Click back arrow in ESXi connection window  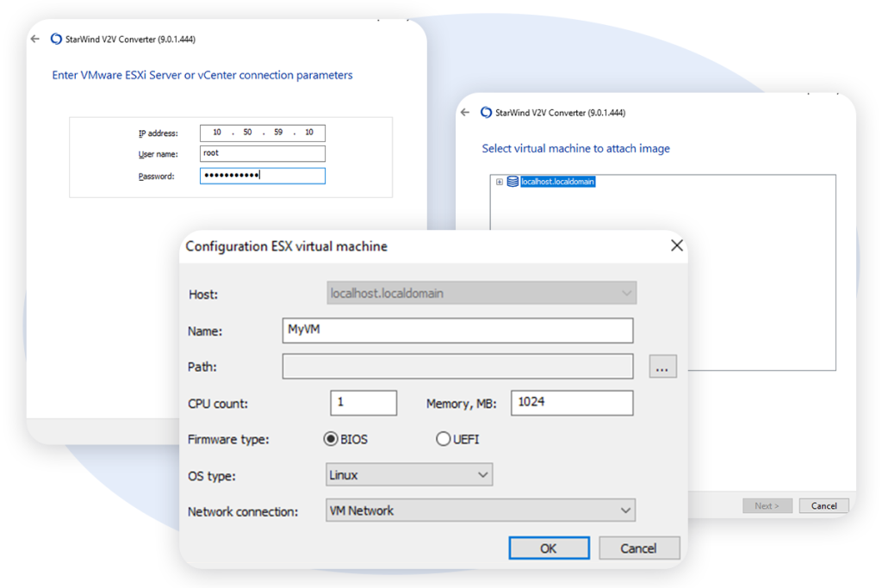coord(35,39)
